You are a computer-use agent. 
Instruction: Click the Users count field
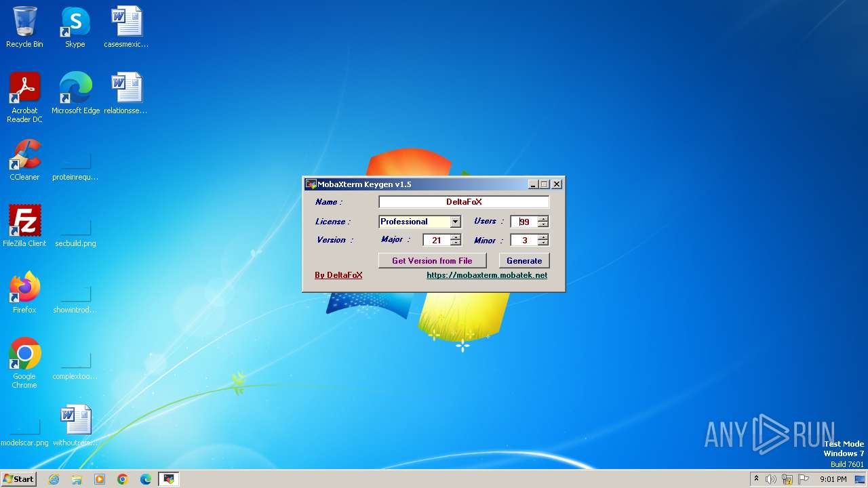524,222
